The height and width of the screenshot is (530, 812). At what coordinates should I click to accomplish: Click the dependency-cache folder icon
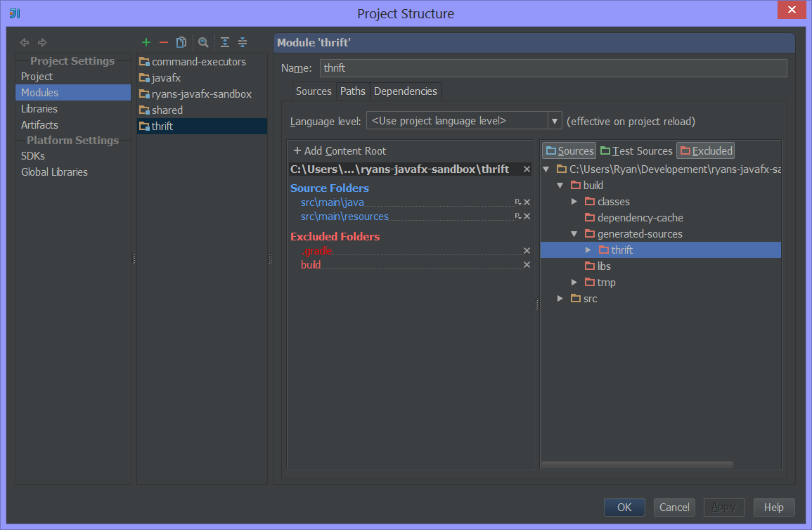click(590, 217)
